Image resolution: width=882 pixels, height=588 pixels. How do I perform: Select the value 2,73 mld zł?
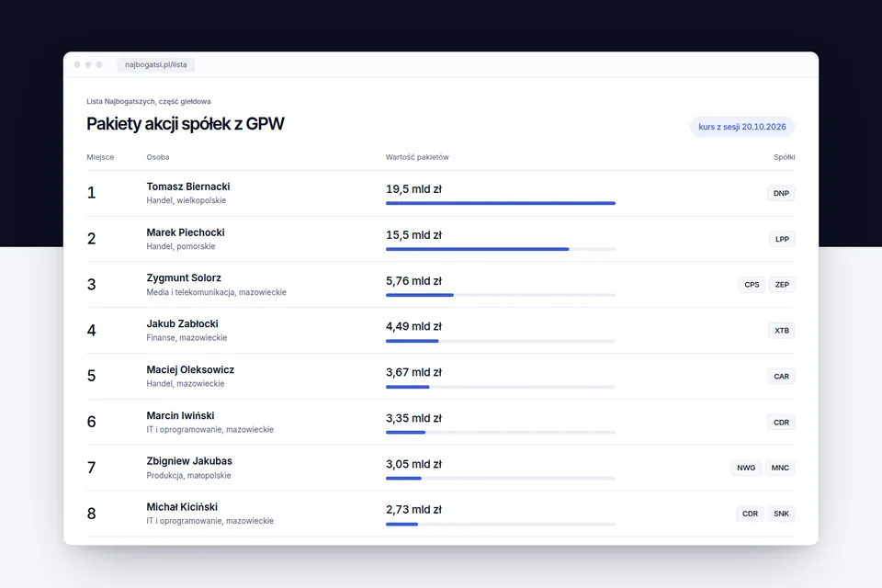(x=413, y=510)
